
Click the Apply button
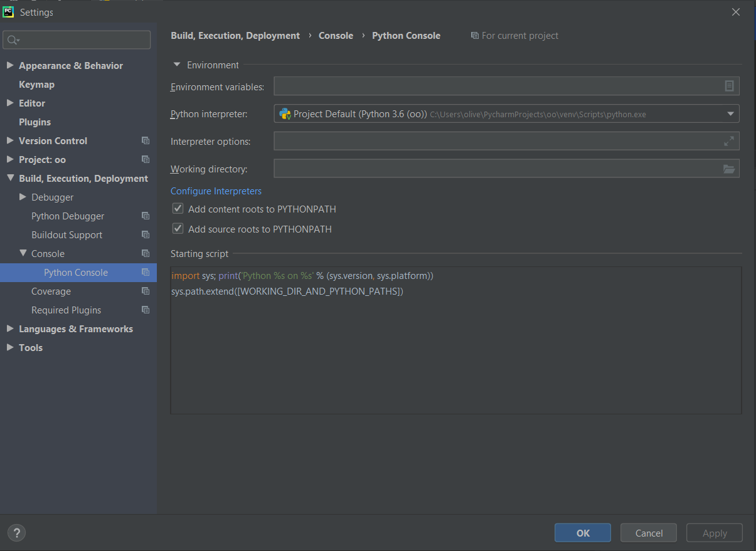click(715, 533)
